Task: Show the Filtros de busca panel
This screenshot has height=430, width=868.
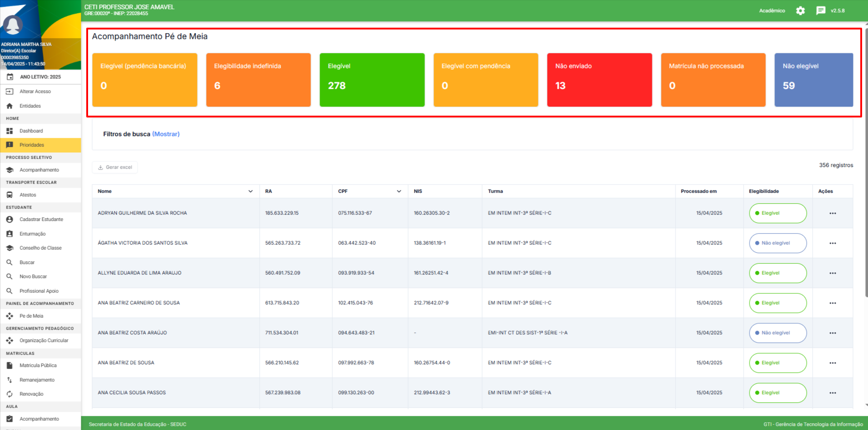Action: click(x=166, y=134)
